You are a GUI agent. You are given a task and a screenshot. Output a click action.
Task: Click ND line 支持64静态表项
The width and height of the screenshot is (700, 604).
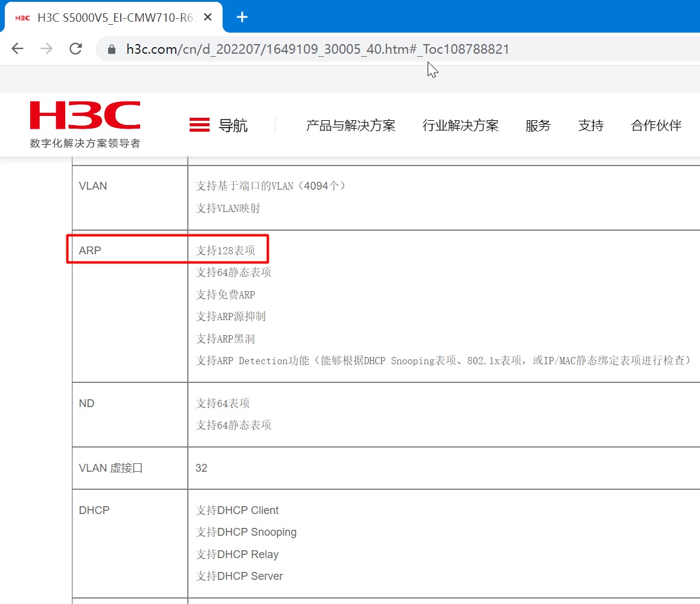tap(234, 425)
